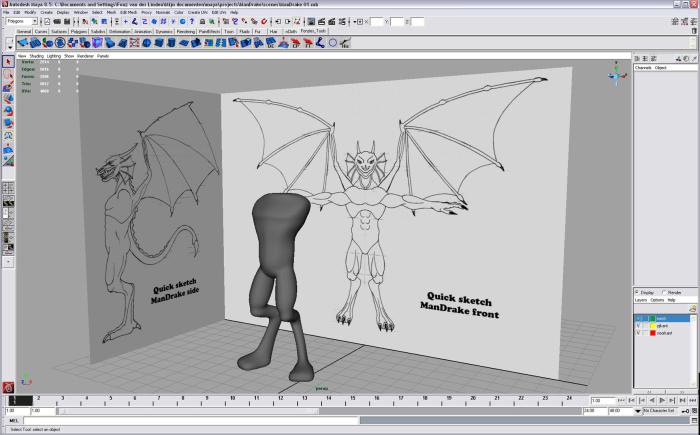
Task: Click the New Scene icon
Action: 47,21
